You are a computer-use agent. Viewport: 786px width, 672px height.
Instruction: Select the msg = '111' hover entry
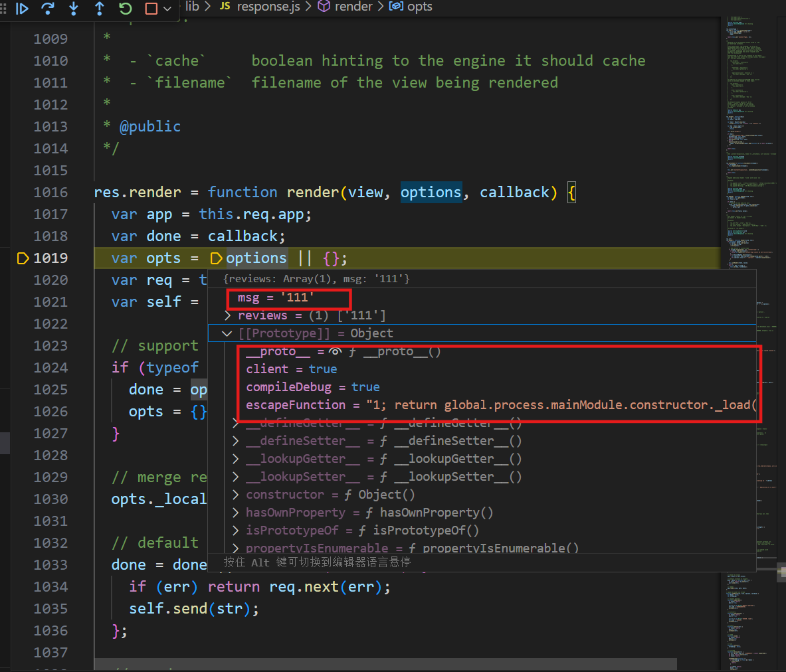click(275, 297)
